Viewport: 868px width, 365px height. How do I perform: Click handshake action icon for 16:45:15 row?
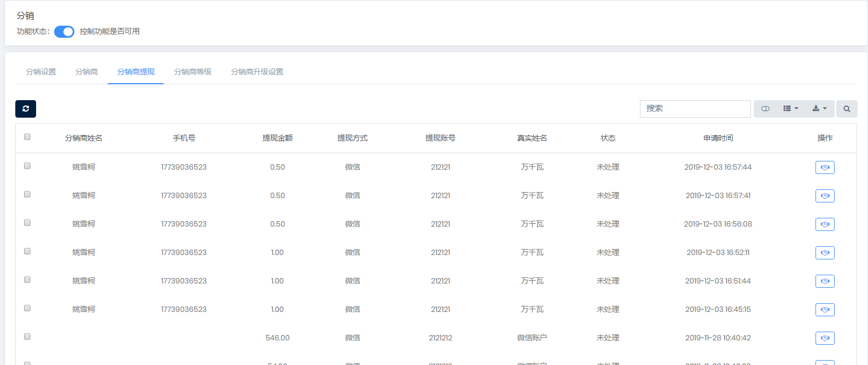click(824, 310)
